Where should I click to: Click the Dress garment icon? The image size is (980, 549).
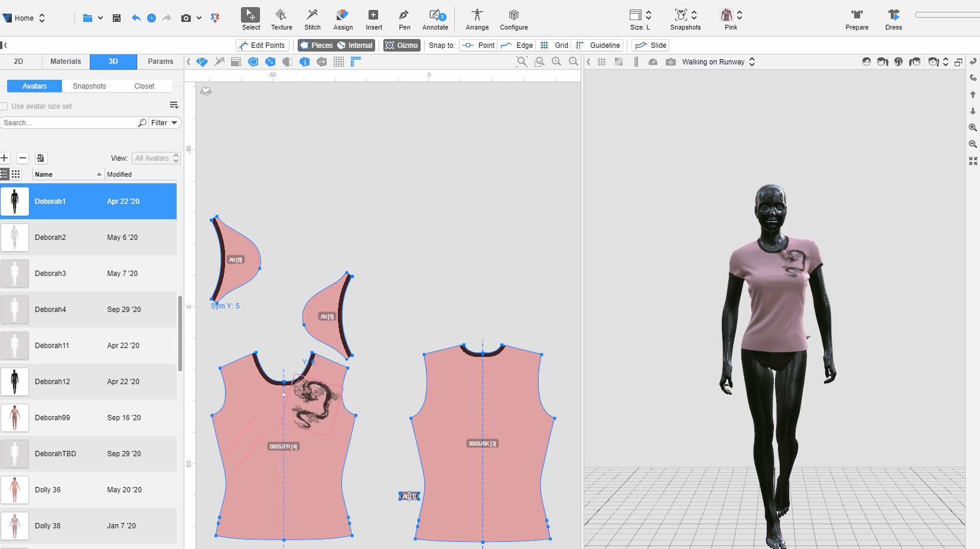893,19
